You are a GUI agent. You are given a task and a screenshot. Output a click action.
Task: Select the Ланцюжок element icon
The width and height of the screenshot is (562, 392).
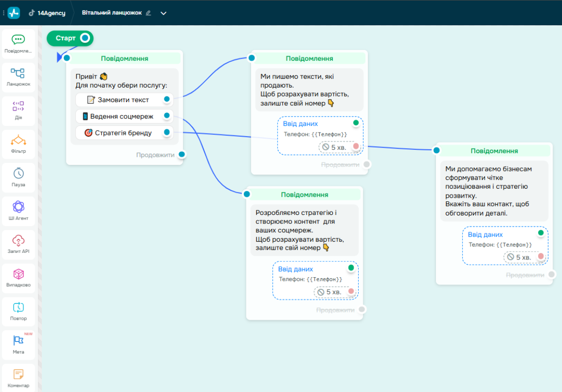[x=18, y=74]
